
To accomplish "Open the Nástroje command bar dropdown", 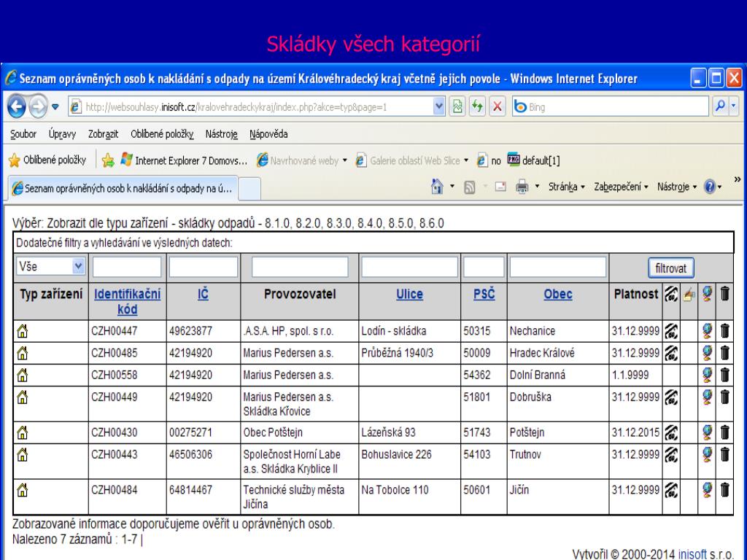I will tap(677, 187).
